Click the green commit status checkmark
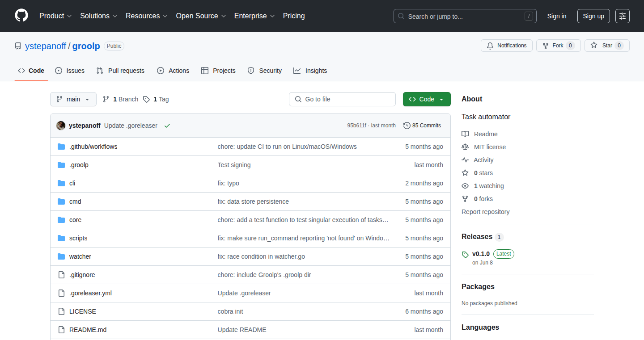This screenshot has width=644, height=340. tap(167, 126)
